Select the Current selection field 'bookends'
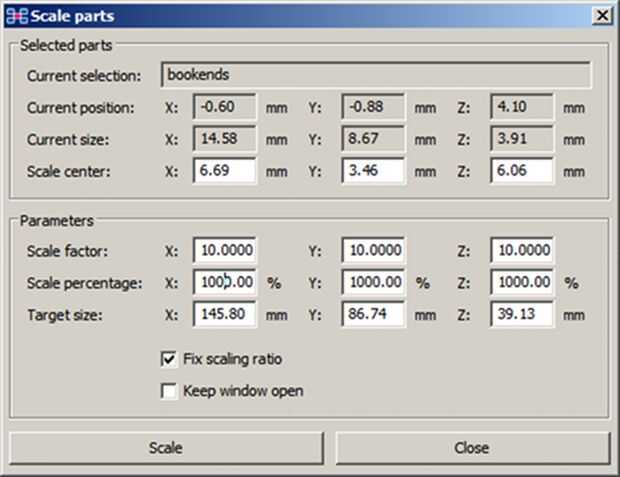 [376, 75]
